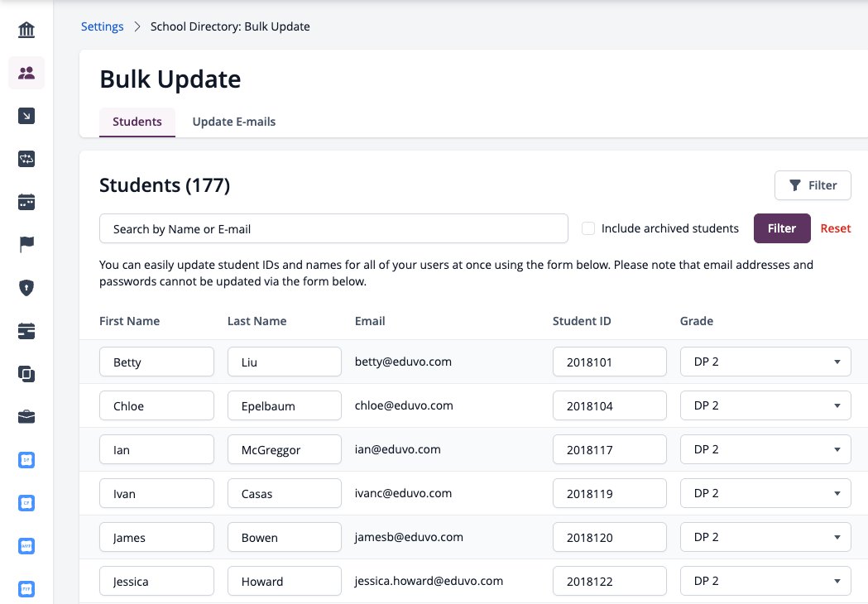Viewport: 868px width, 604px height.
Task: Open Grade dropdown for James Bowen
Action: coord(765,537)
